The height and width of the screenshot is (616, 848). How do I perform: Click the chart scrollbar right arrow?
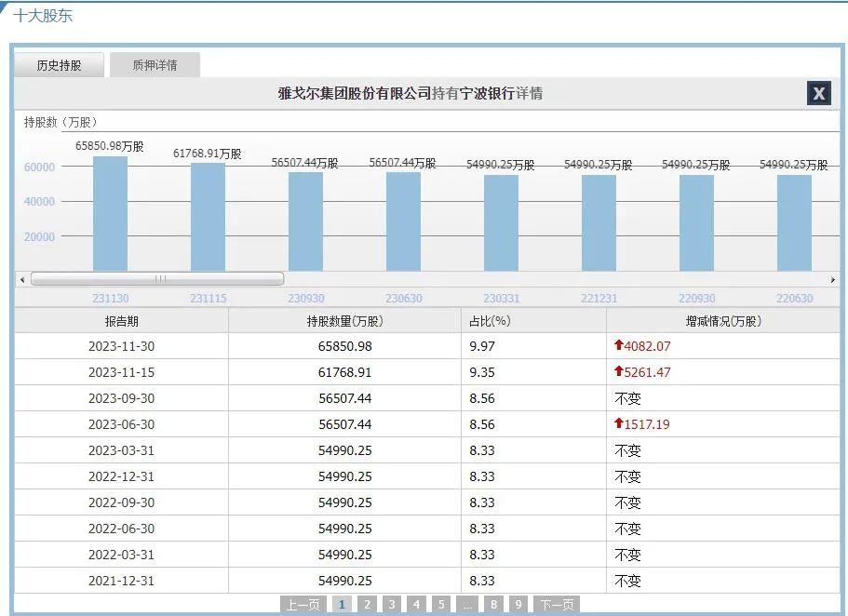[x=833, y=279]
